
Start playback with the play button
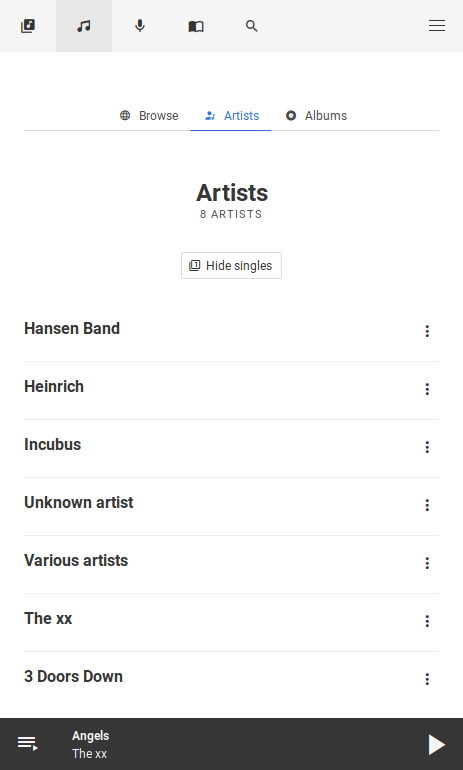[436, 744]
